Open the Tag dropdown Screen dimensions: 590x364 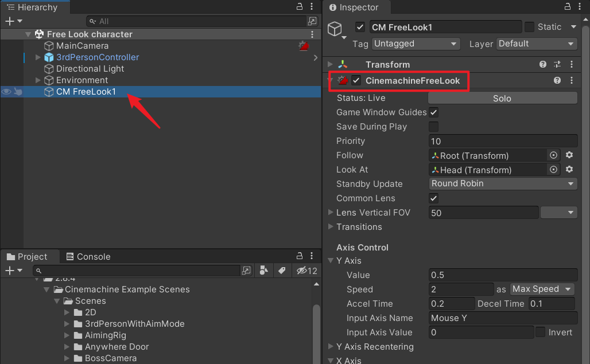pyautogui.click(x=416, y=44)
